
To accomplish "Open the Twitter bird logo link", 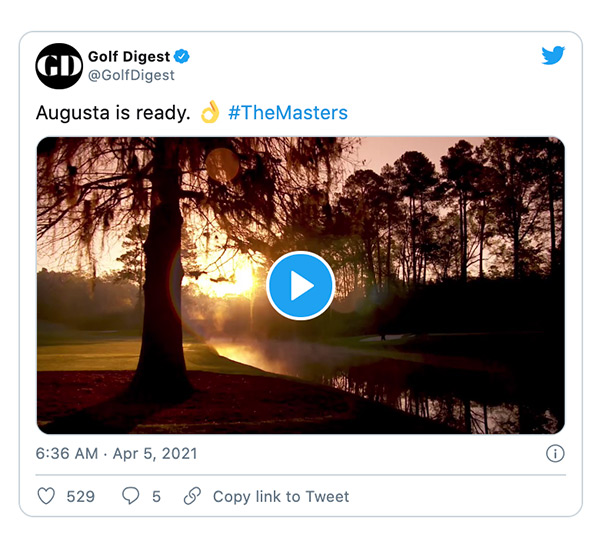I will [553, 55].
